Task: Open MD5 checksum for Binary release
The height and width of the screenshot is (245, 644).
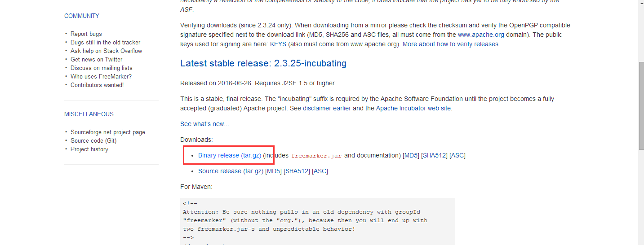Action: 411,155
